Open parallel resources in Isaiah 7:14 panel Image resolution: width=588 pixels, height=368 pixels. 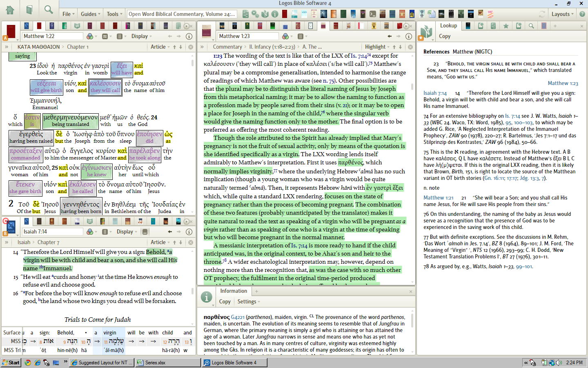point(106,232)
